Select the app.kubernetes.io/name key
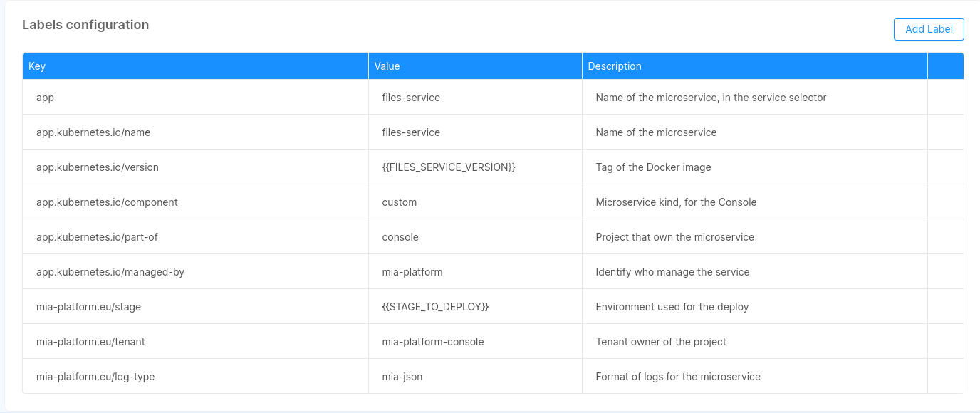This screenshot has width=980, height=413. coord(93,132)
